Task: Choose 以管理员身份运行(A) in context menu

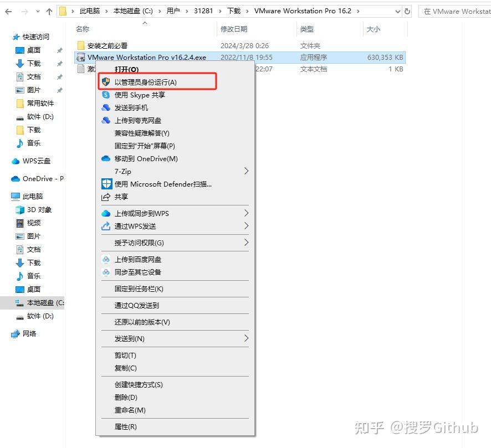Action: point(146,83)
